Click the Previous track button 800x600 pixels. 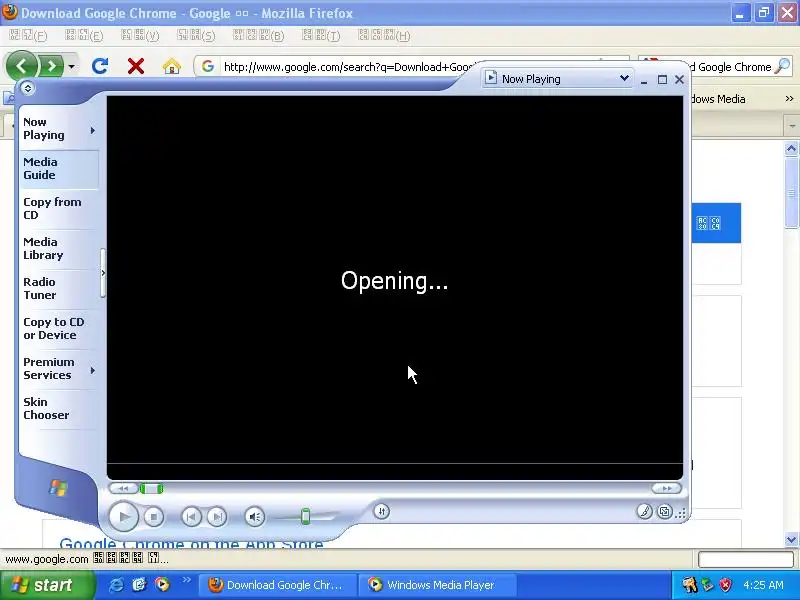click(191, 517)
